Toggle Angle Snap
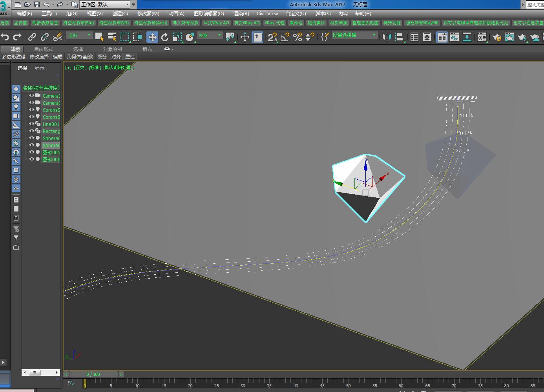This screenshot has width=544, height=392. click(285, 37)
